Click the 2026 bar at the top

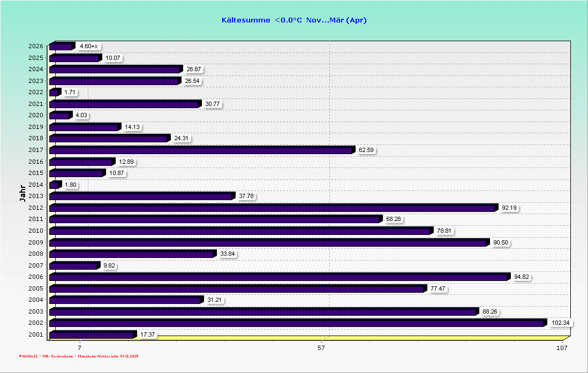(x=61, y=47)
